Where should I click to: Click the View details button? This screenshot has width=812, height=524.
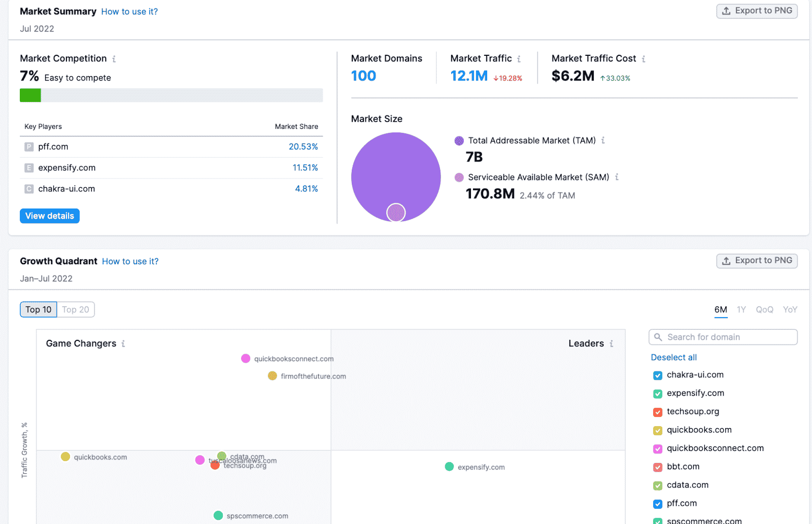(50, 216)
